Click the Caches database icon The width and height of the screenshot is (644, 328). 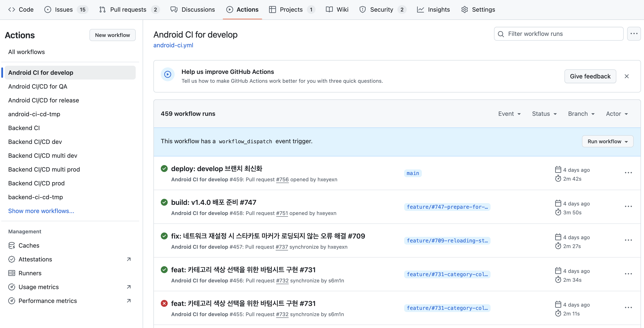tap(11, 245)
